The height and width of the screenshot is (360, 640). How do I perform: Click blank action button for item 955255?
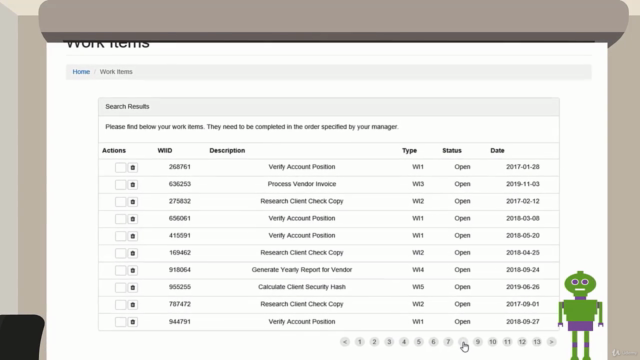coord(120,287)
